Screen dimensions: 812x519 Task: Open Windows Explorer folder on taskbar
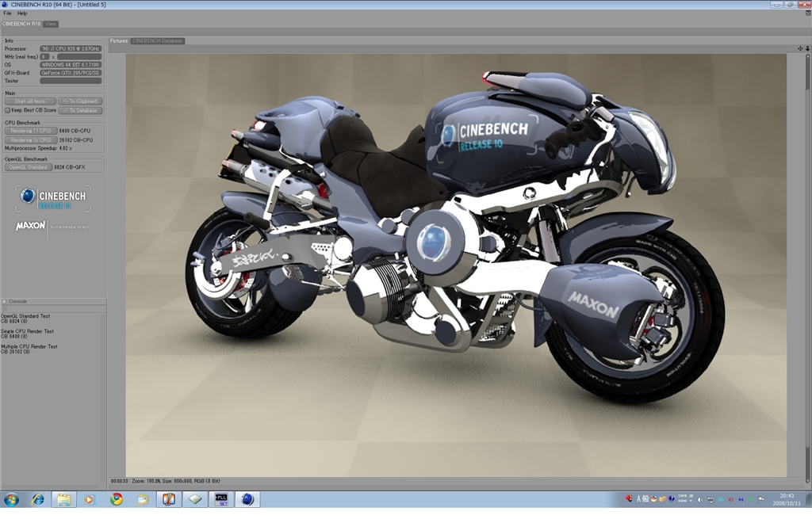click(x=63, y=499)
